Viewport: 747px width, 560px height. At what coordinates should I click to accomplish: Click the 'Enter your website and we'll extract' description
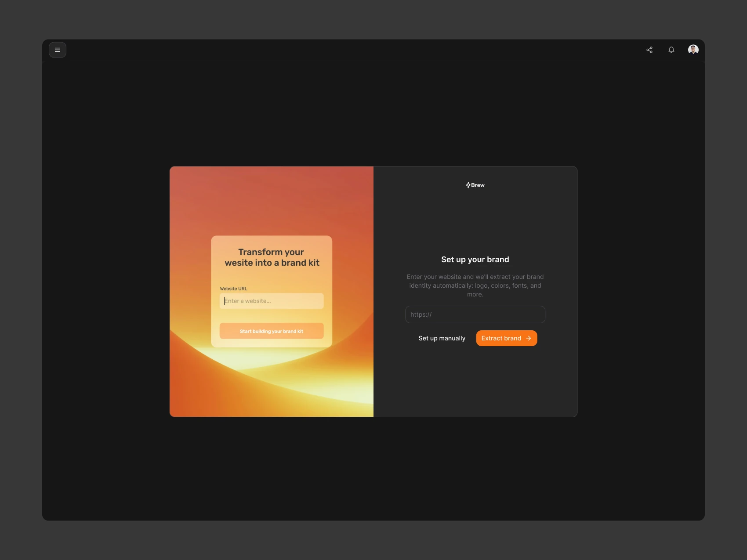pos(475,285)
